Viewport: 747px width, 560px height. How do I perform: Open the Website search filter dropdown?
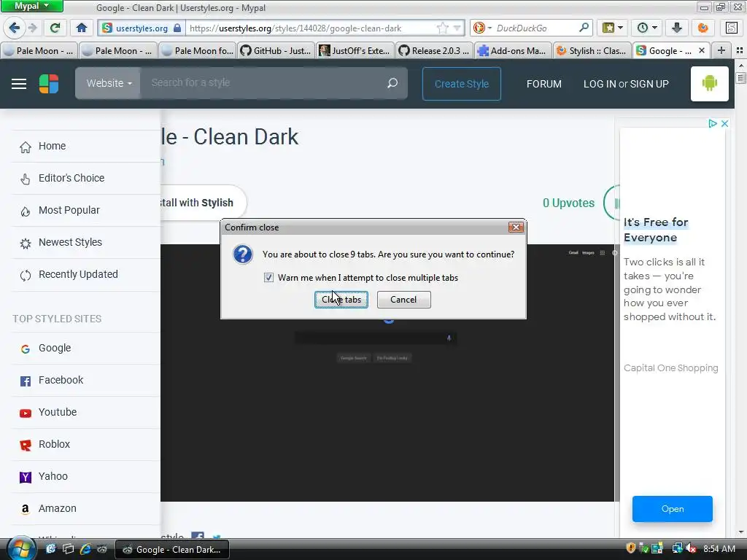[108, 83]
